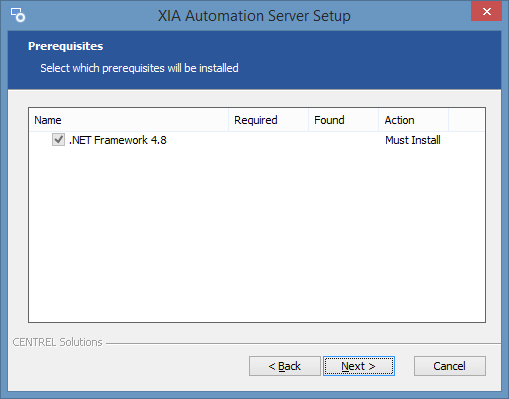Cancel the installation

coord(450,366)
